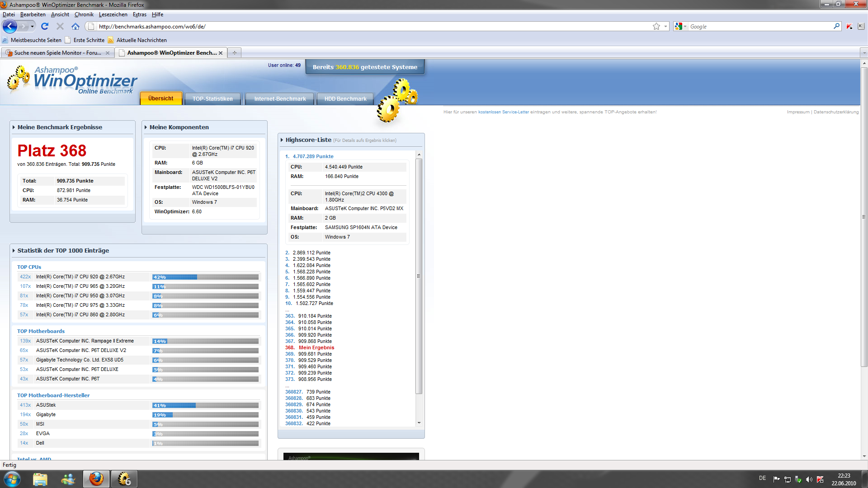The width and height of the screenshot is (868, 488).
Task: Open highscore entry 2.869.112 Punkte
Action: (311, 253)
